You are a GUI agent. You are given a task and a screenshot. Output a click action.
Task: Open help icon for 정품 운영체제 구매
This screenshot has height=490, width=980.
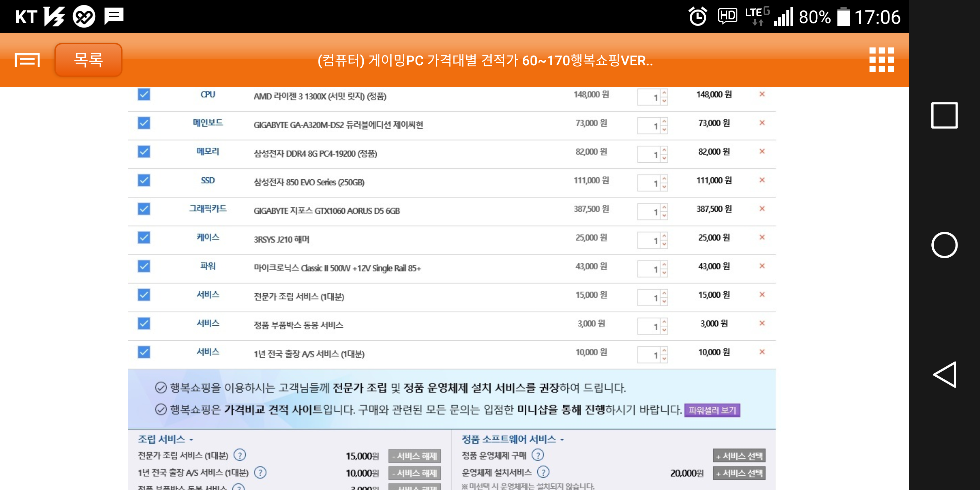(538, 455)
